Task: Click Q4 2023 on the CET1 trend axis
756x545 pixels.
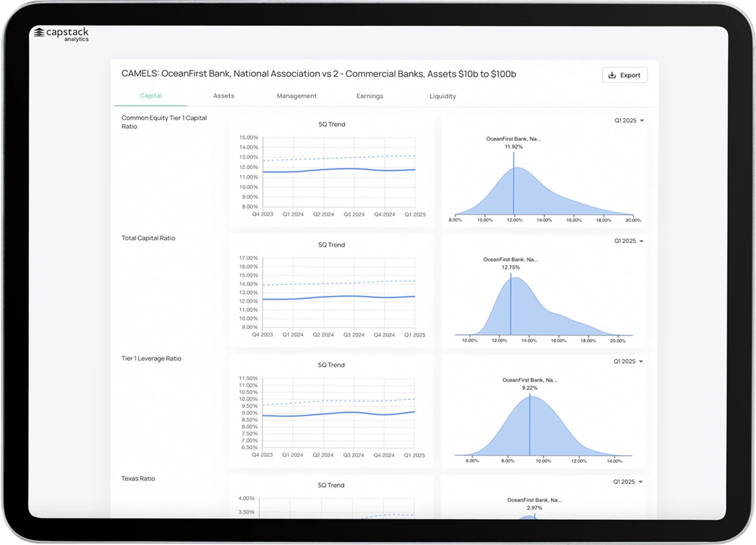Action: pos(263,214)
